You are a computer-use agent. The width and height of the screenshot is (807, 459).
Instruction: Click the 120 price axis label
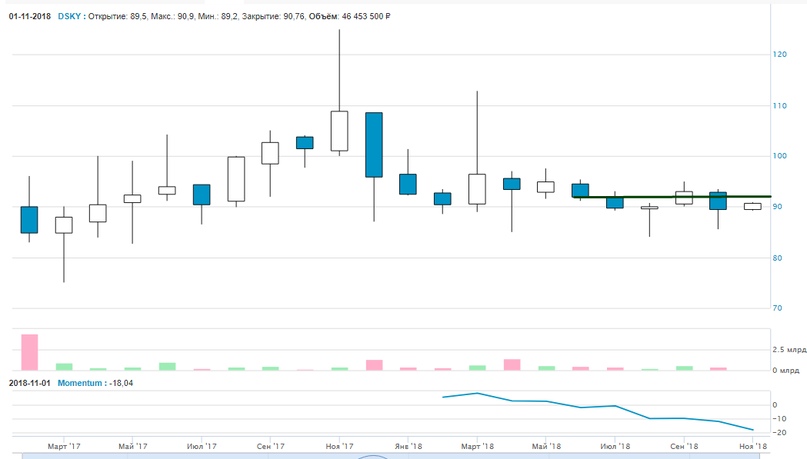click(x=780, y=55)
